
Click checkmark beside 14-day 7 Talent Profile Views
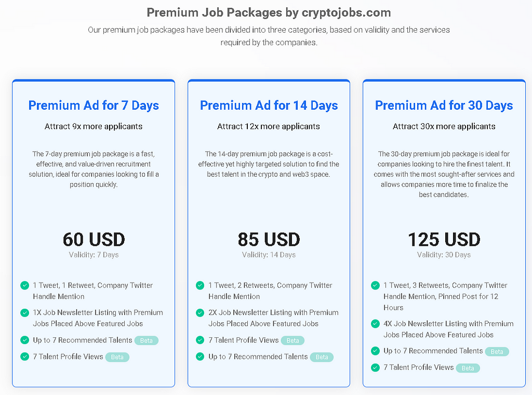(x=200, y=340)
